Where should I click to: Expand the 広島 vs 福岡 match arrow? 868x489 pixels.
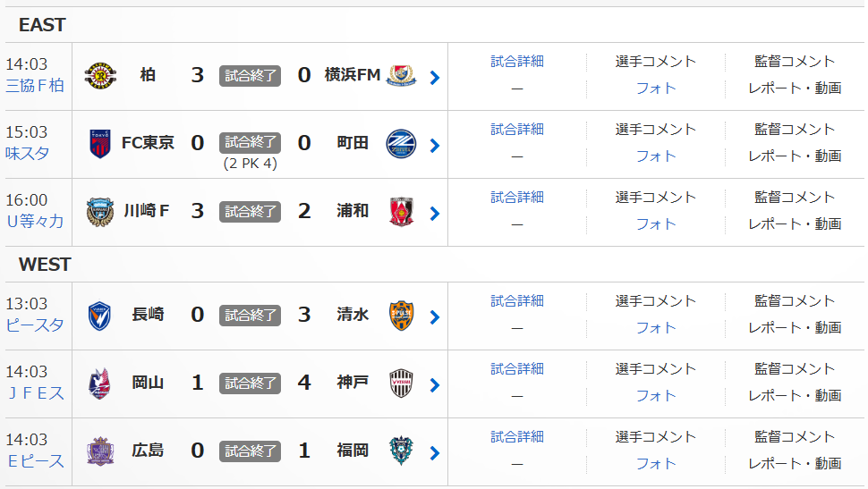coord(435,453)
